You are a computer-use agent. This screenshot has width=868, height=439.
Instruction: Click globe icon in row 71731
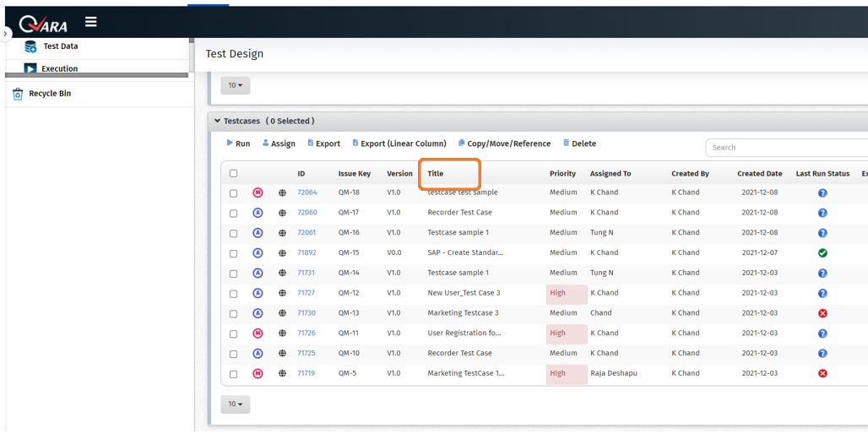click(x=282, y=274)
